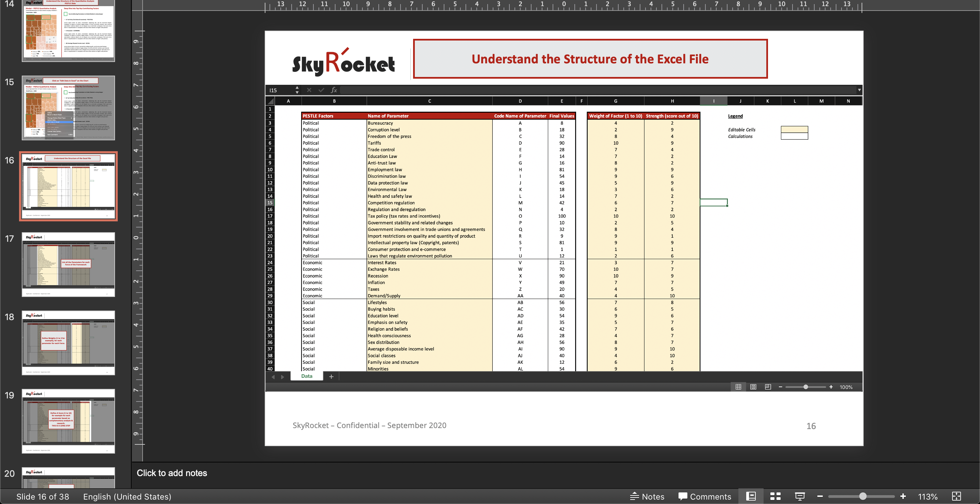This screenshot has width=980, height=504.
Task: Open zoom dialog via 113% label
Action: pos(928,497)
